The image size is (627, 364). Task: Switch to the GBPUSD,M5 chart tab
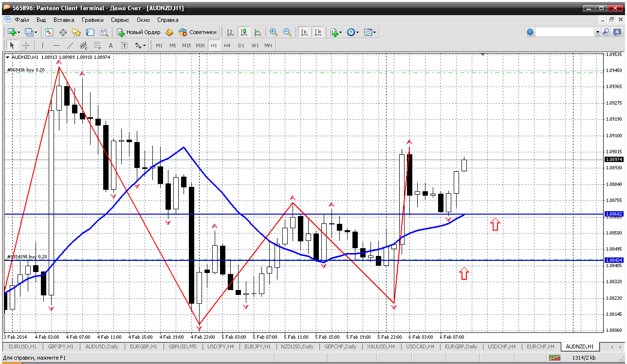tap(183, 346)
